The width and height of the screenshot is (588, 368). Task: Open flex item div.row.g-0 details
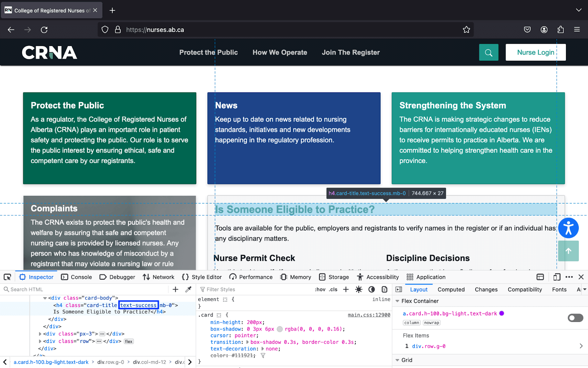pos(581,346)
